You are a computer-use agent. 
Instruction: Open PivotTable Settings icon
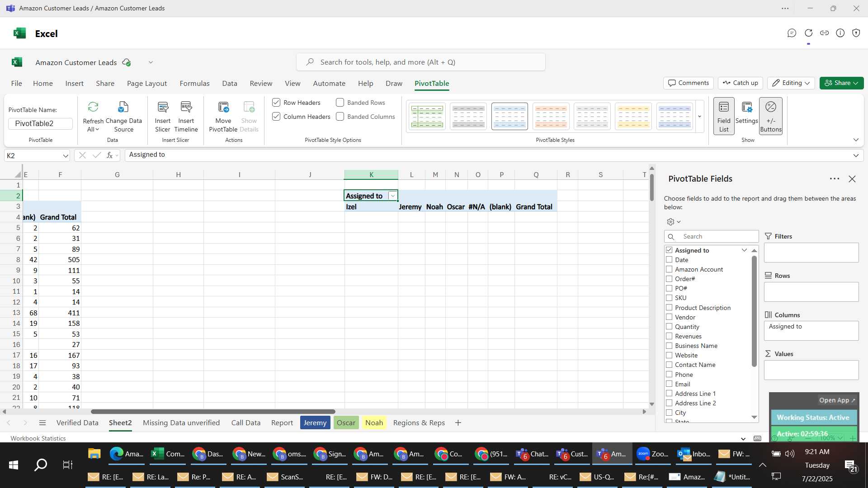(x=747, y=107)
